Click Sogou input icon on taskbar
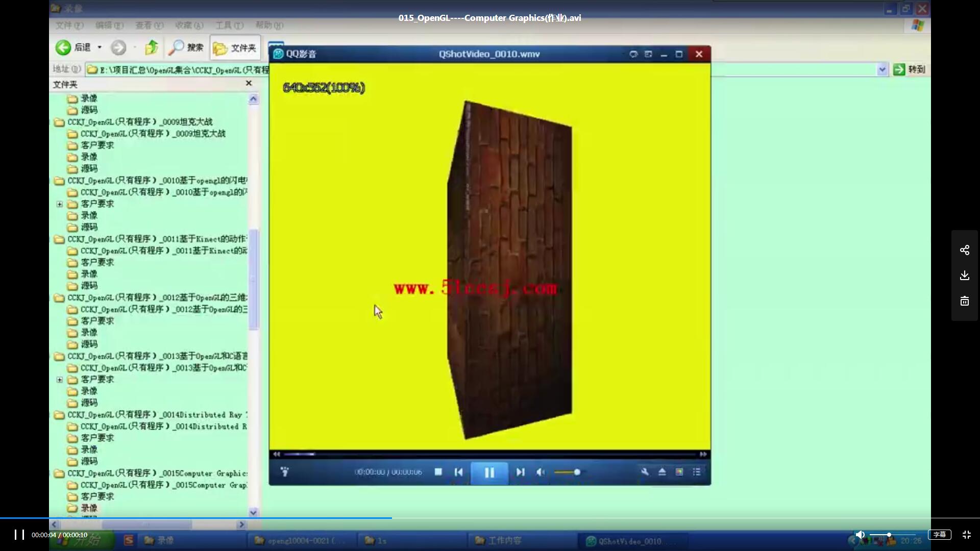This screenshot has width=980, height=551. (129, 540)
